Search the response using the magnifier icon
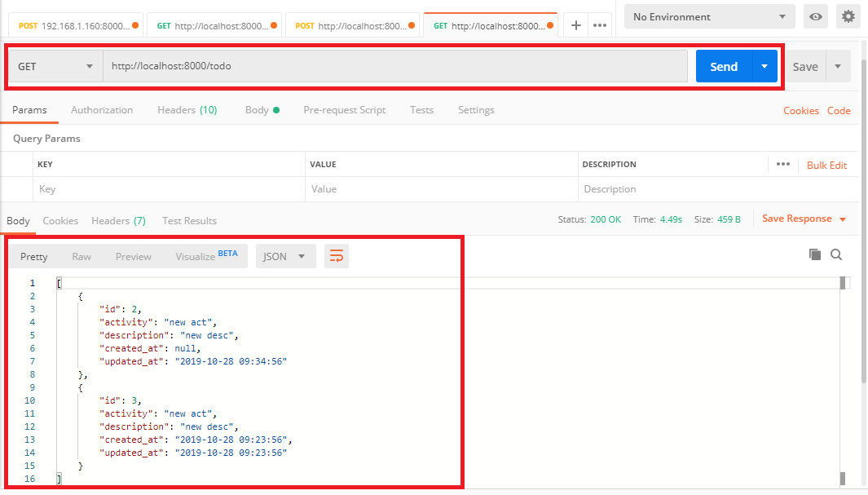The height and width of the screenshot is (495, 868). [x=836, y=254]
